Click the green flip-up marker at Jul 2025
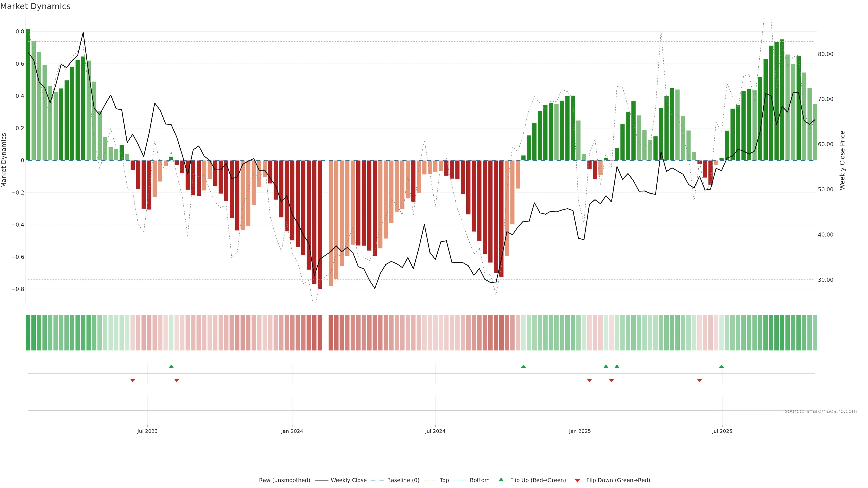 [x=722, y=366]
